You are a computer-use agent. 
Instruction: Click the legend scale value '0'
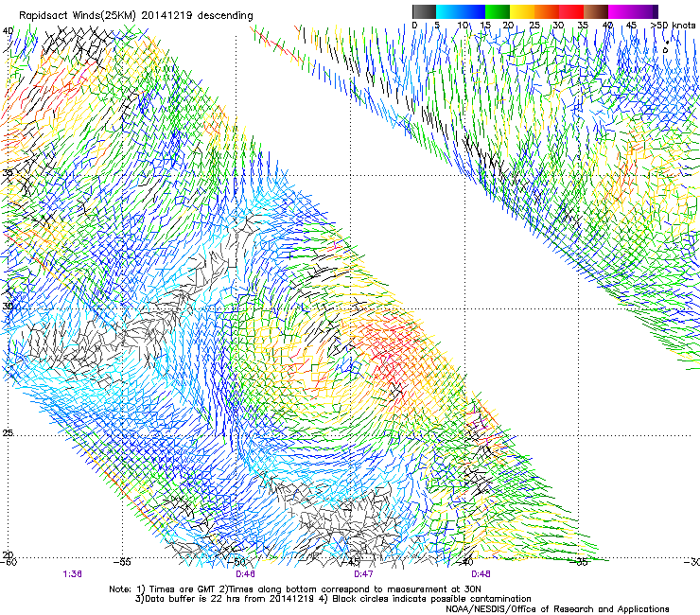point(414,26)
